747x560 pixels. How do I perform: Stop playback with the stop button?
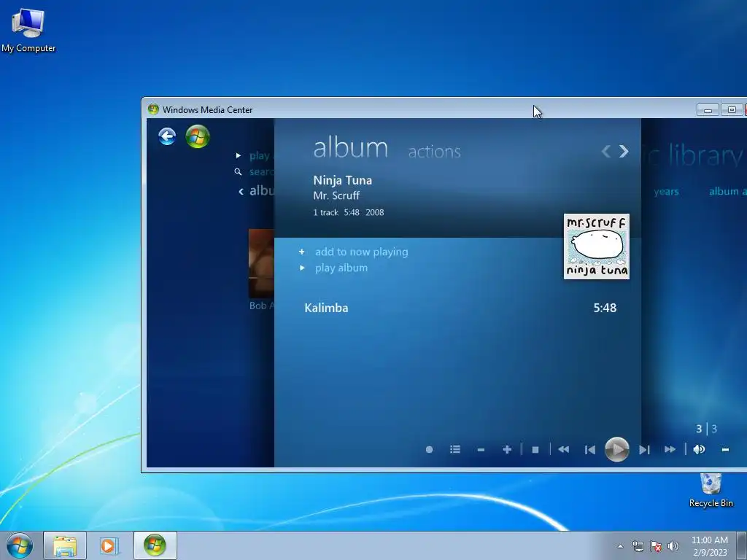[535, 449]
